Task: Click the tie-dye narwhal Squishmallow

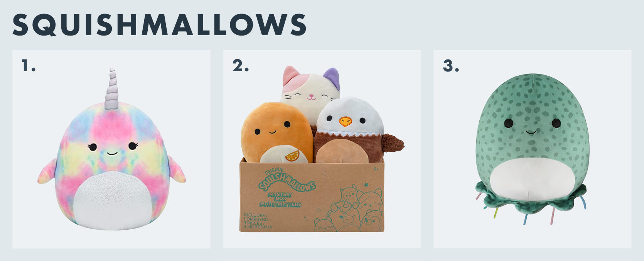Action: tap(111, 151)
